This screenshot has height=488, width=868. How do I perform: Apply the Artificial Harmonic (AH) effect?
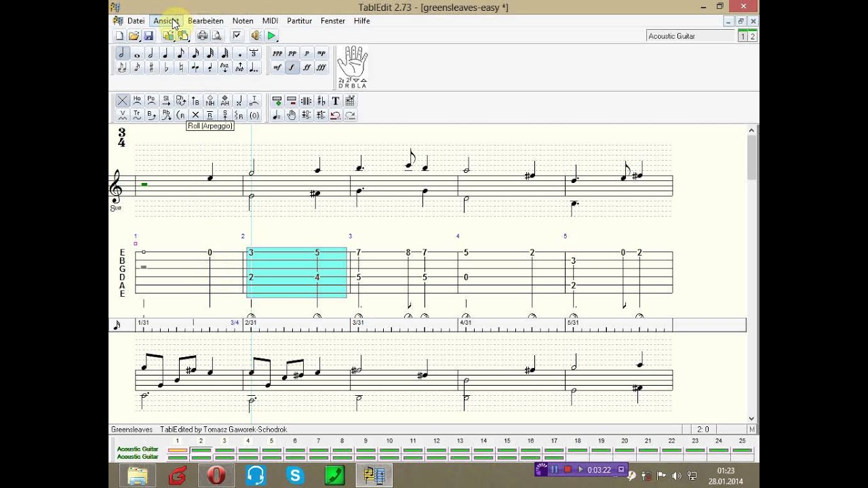[224, 100]
